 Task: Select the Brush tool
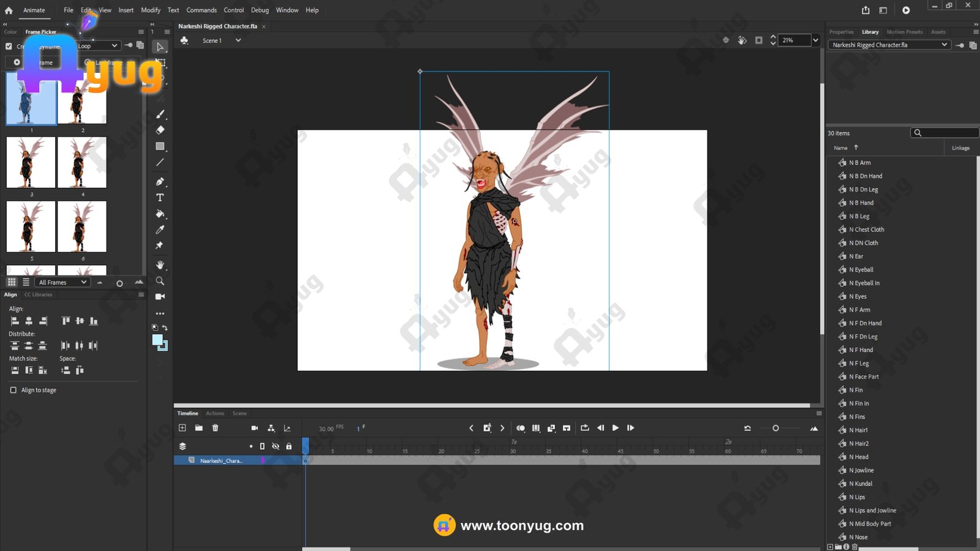coord(160,114)
